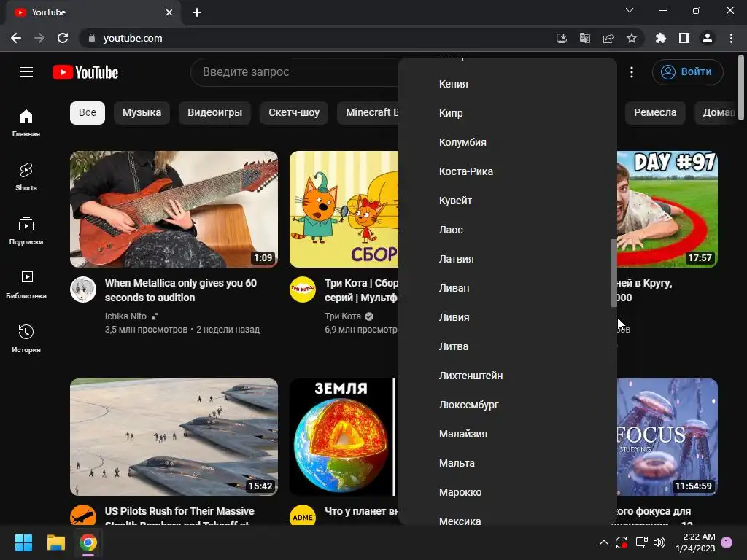
Task: Close the YouTube tab
Action: [x=169, y=12]
